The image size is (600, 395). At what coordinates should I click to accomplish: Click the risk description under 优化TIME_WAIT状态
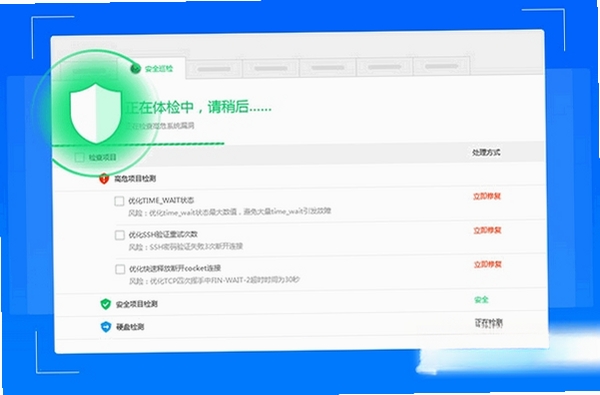point(230,212)
